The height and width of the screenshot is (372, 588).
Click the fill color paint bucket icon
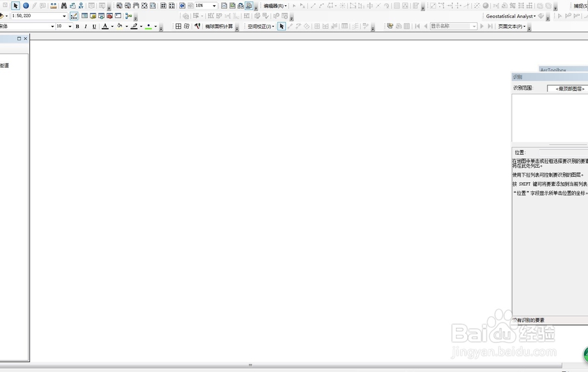pyautogui.click(x=119, y=26)
